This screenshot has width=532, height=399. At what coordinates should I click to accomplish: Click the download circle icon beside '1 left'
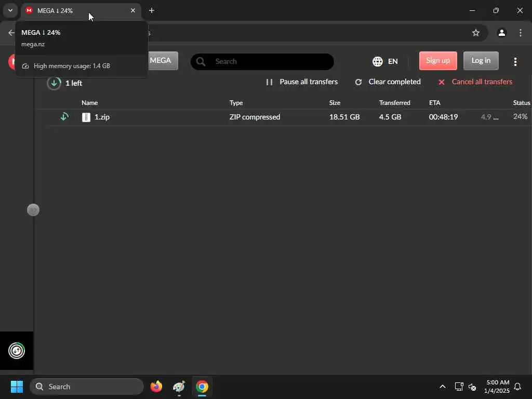click(x=54, y=83)
